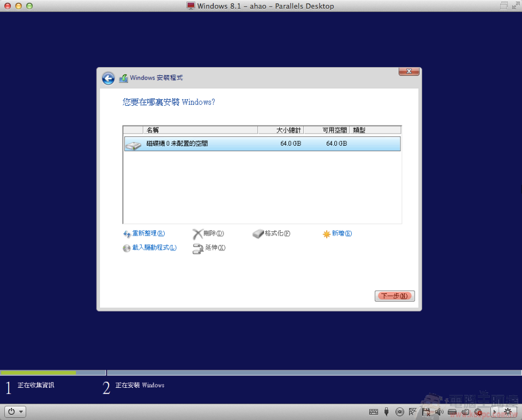Create a new partition with 新增
This screenshot has width=522, height=420.
click(x=342, y=233)
